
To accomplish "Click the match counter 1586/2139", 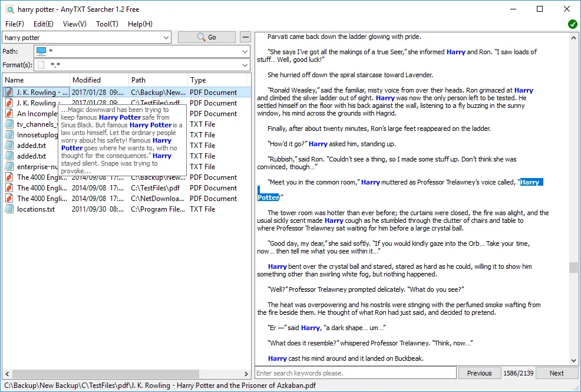I will tap(518, 373).
